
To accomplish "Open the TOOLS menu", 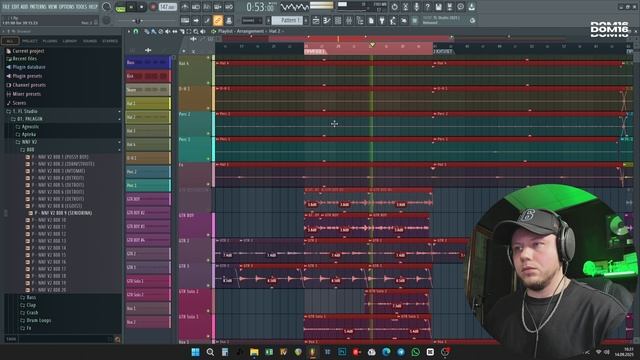I will (82, 7).
